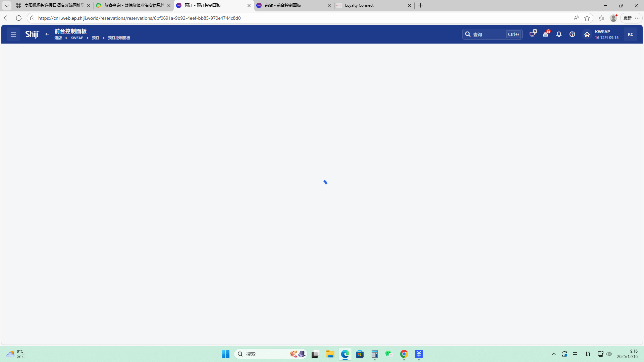Screen dimensions: 644x362
Task: Go to 预订 breadcrumb link
Action: pos(96,38)
